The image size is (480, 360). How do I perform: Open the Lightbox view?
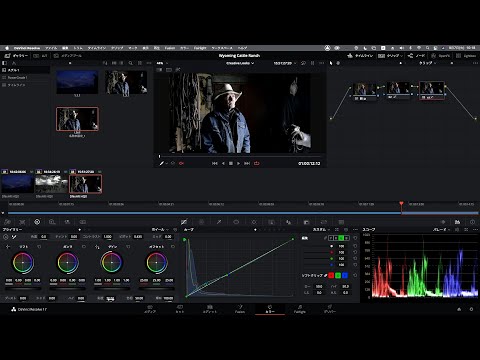tap(466, 56)
